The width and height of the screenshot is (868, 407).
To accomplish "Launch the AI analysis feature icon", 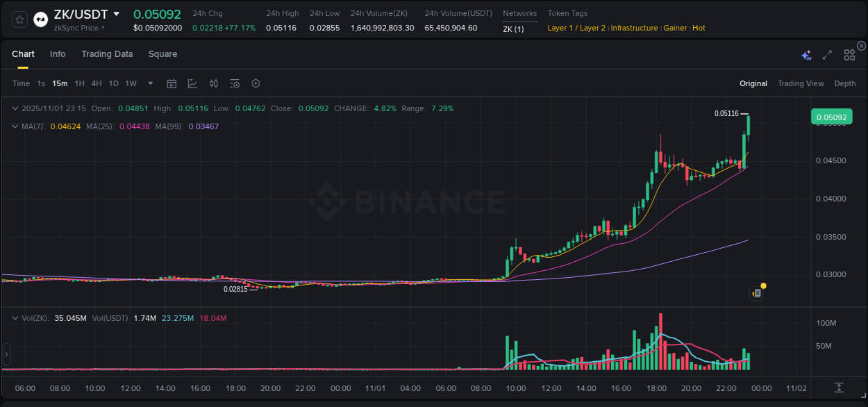I will point(806,55).
